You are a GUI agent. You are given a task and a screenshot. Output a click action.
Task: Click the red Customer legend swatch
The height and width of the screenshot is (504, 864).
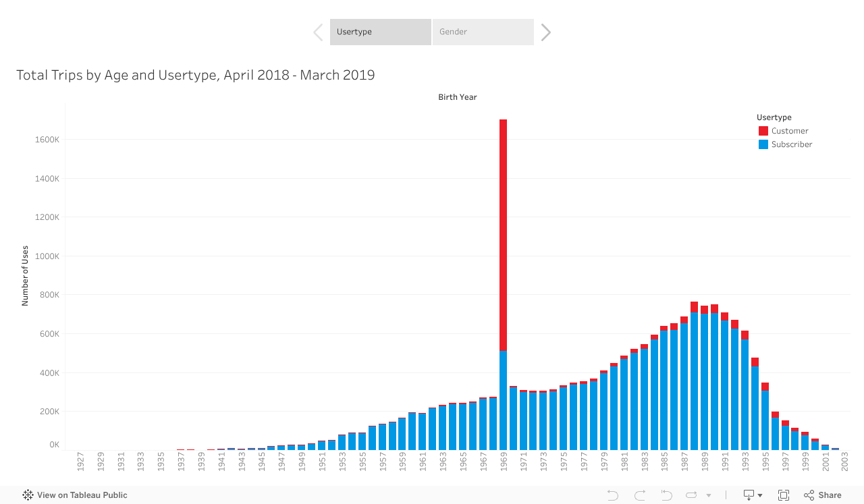[x=763, y=131]
